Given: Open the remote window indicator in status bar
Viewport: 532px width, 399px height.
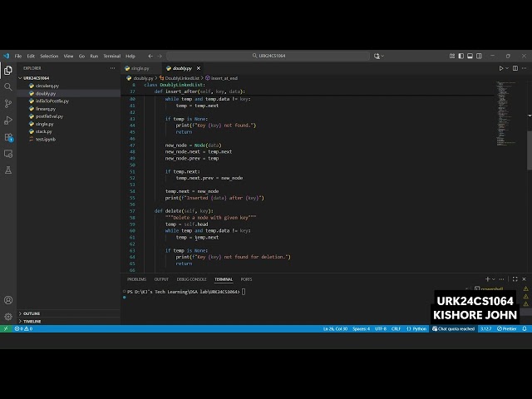Looking at the screenshot, I should coord(6,329).
